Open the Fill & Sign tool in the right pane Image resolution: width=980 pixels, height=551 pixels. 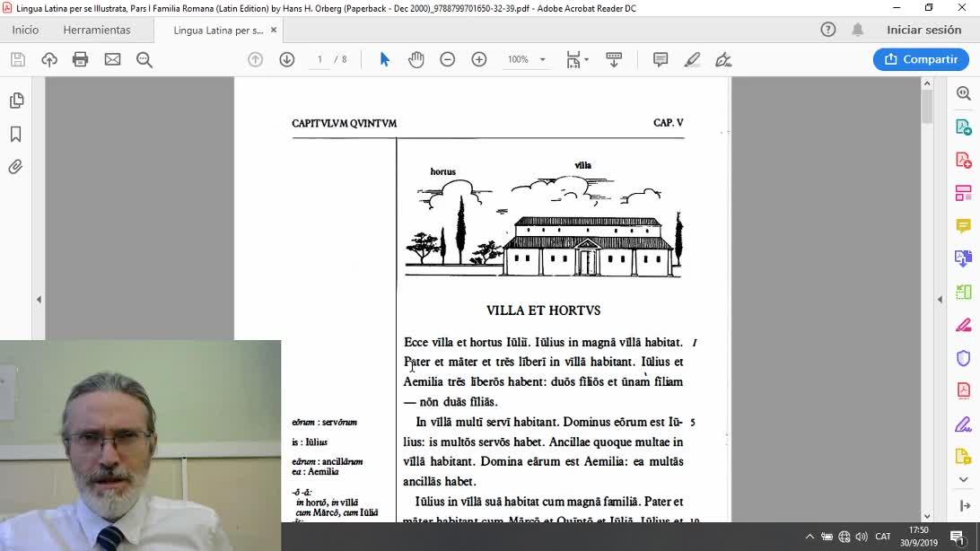click(963, 424)
